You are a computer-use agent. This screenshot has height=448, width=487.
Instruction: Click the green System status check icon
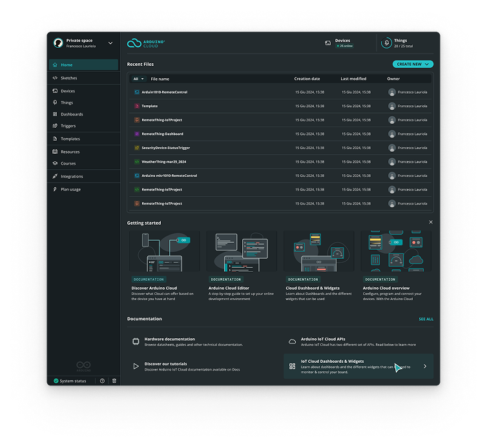pos(56,381)
